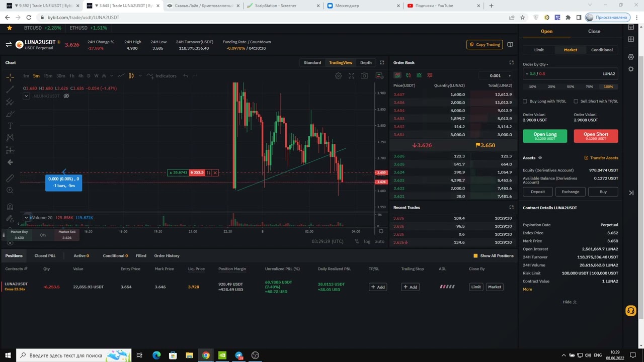Set order size to 25%
Screen dimensions: 644x362
(x=551, y=86)
